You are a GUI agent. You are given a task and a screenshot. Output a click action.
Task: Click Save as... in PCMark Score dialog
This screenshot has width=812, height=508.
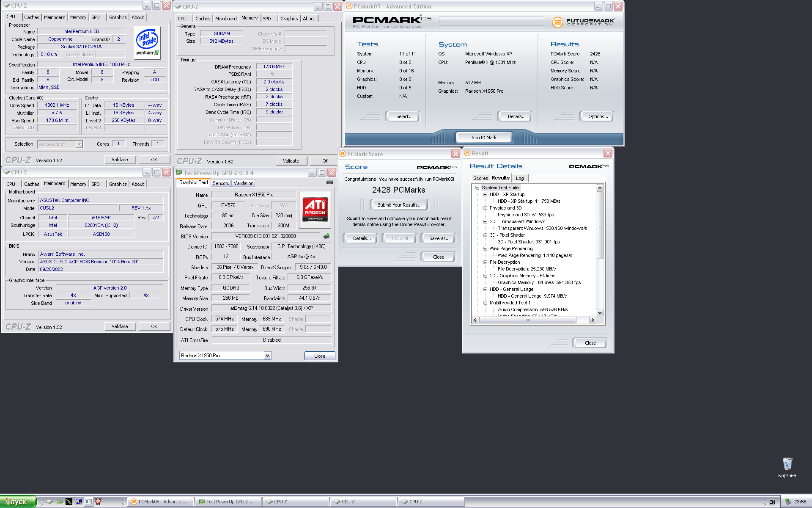[439, 238]
